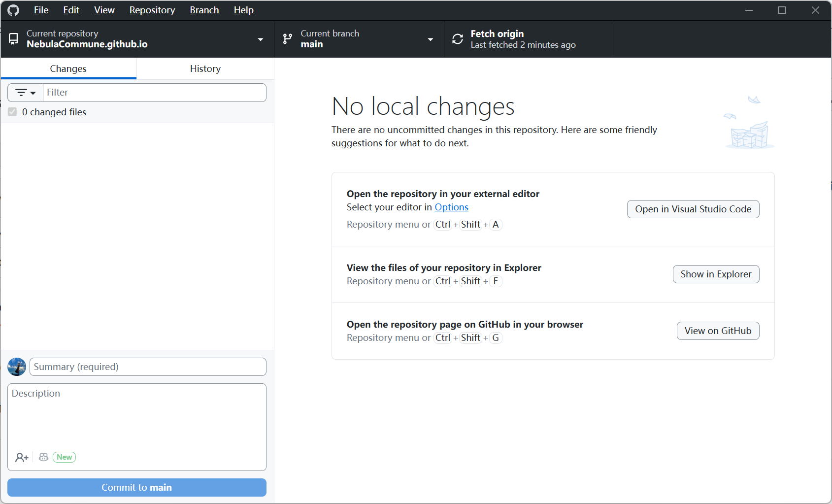The height and width of the screenshot is (504, 832).
Task: Click inside the Summary input field
Action: coord(147,367)
